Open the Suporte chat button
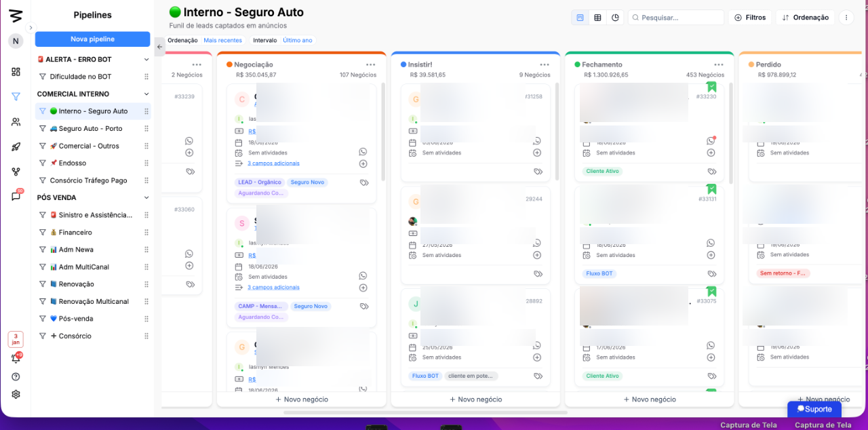This screenshot has width=868, height=430. point(814,409)
